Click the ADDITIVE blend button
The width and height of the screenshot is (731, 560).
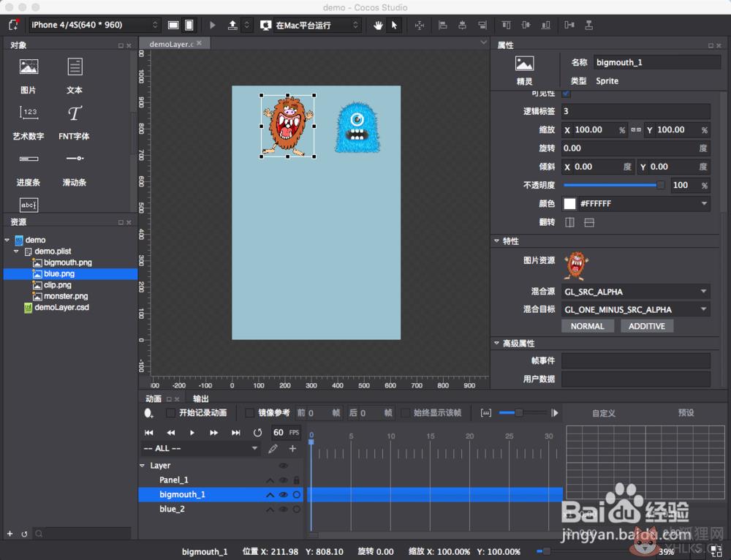pyautogui.click(x=647, y=326)
